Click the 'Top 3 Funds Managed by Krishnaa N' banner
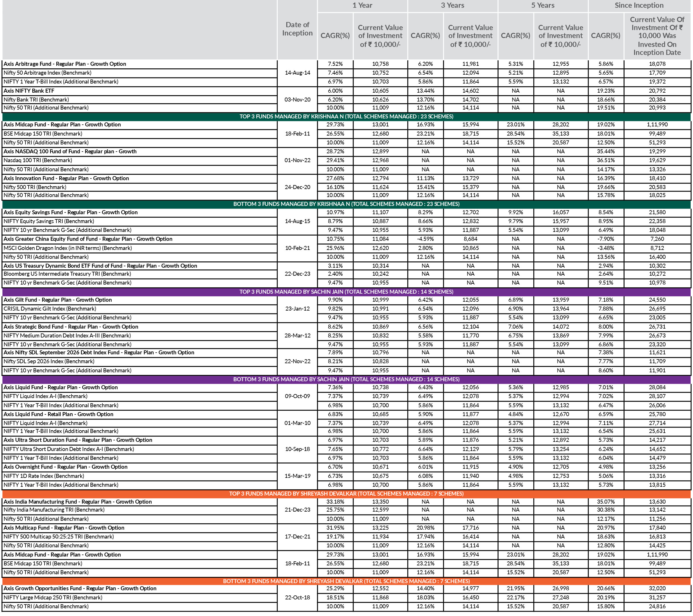693x616 pixels. click(x=346, y=116)
